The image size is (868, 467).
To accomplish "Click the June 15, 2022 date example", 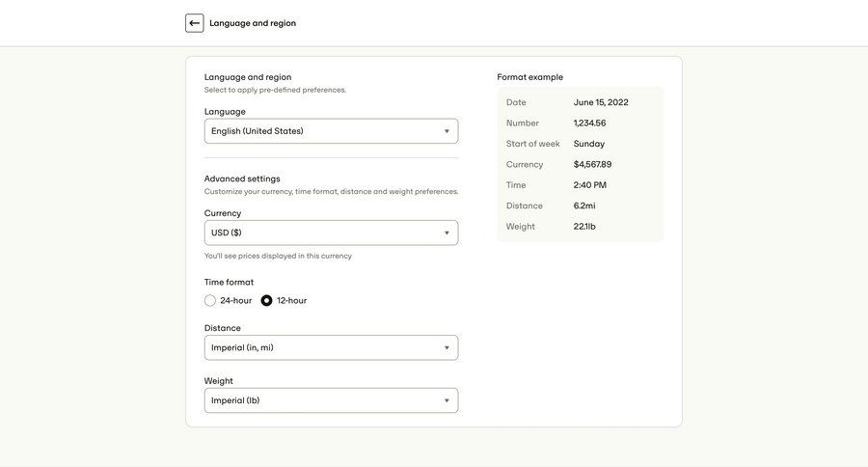I will 601,102.
